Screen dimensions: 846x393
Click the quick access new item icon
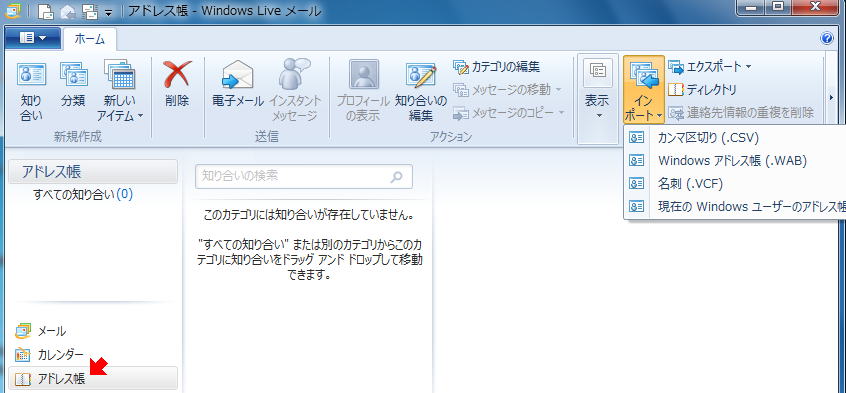click(x=46, y=11)
